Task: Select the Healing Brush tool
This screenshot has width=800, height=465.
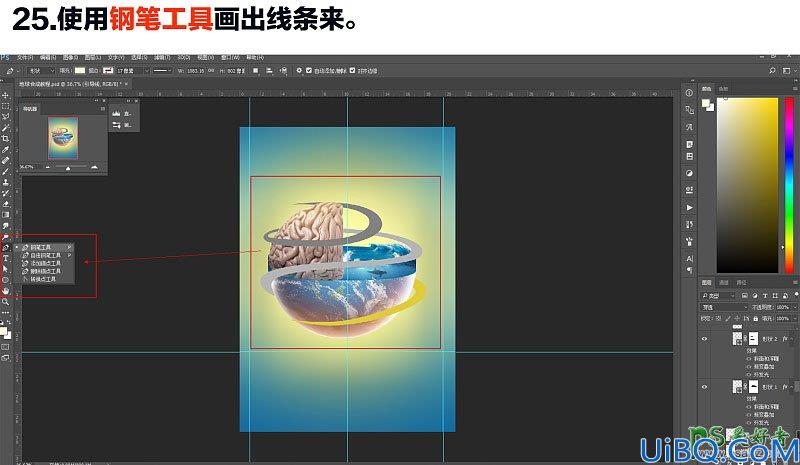Action: pyautogui.click(x=6, y=160)
